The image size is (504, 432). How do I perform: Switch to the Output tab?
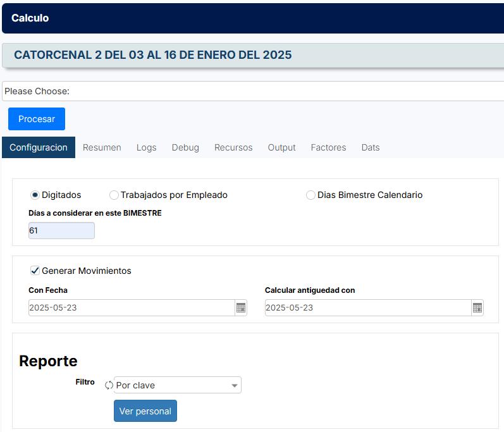(x=281, y=147)
